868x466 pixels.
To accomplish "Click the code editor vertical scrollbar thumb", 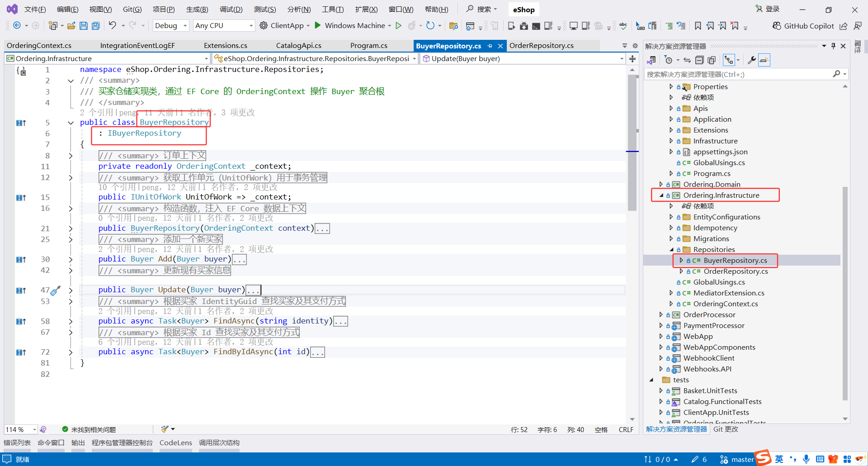I will (632, 143).
